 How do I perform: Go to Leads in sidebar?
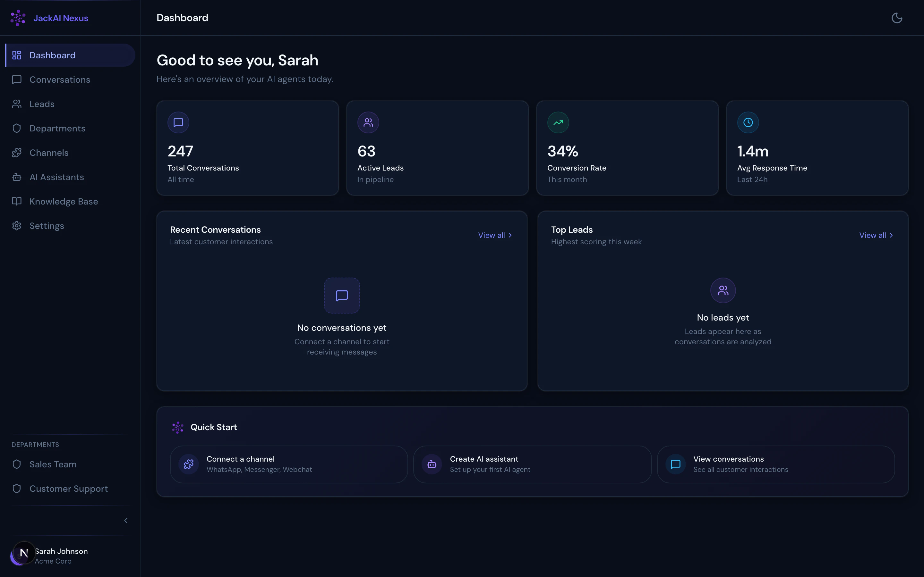click(42, 104)
